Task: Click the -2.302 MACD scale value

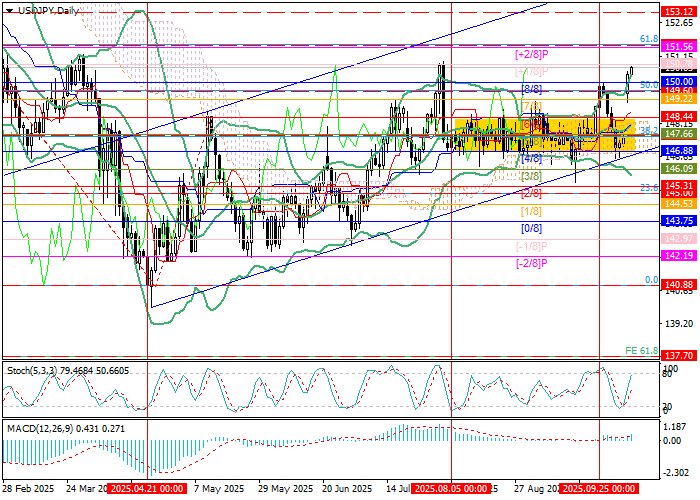Action: (x=675, y=473)
